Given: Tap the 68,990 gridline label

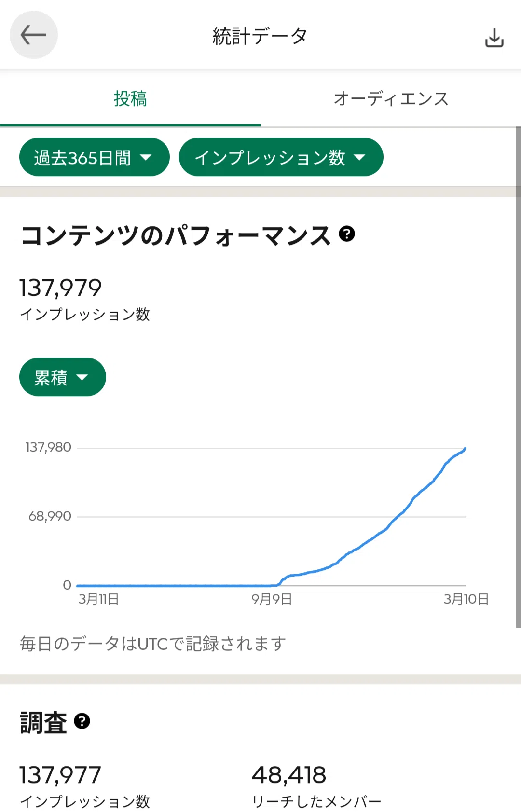Looking at the screenshot, I should click(50, 516).
